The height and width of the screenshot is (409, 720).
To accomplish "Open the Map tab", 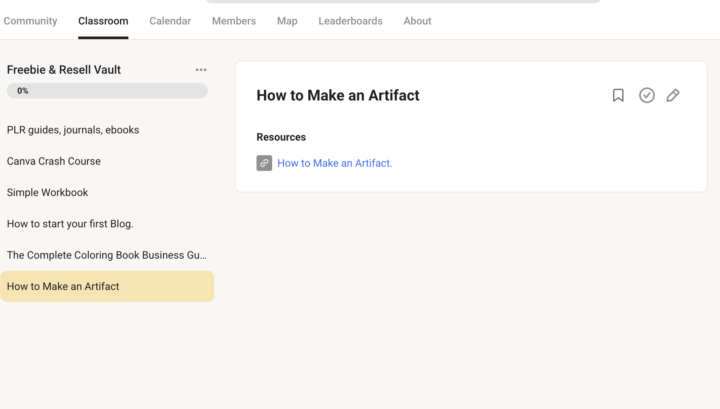I will click(x=287, y=21).
